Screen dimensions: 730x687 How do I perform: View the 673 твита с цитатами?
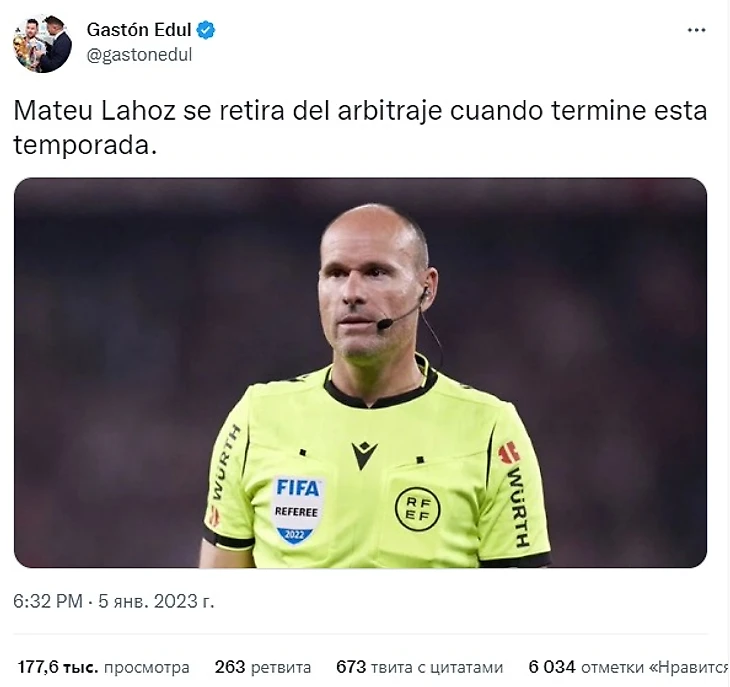tap(419, 667)
